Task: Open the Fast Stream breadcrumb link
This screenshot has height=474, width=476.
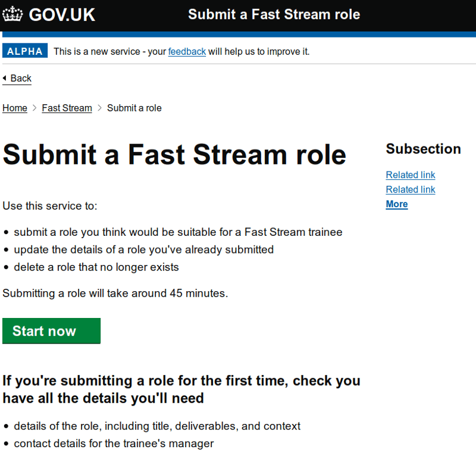Action: [x=67, y=108]
